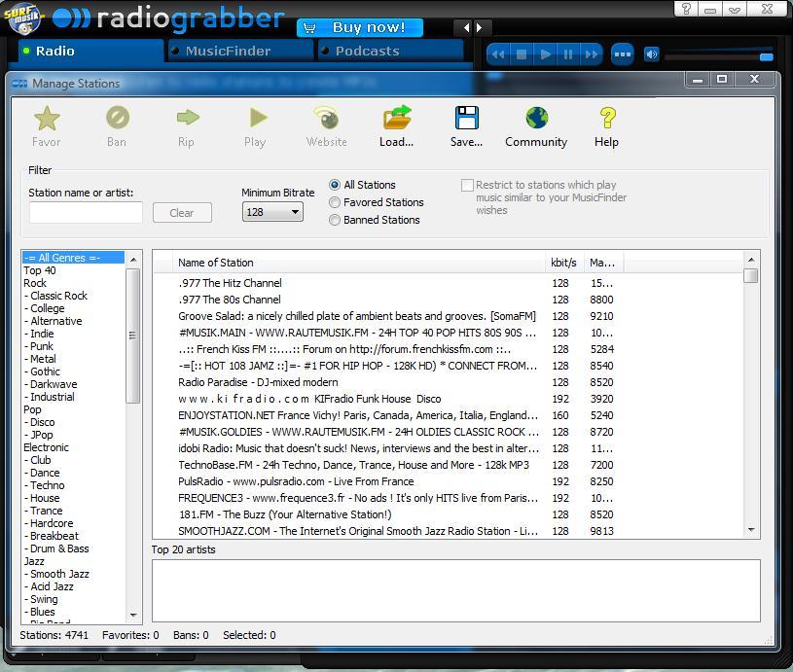Switch to Banned Stations view
793x672 pixels.
pyautogui.click(x=334, y=220)
